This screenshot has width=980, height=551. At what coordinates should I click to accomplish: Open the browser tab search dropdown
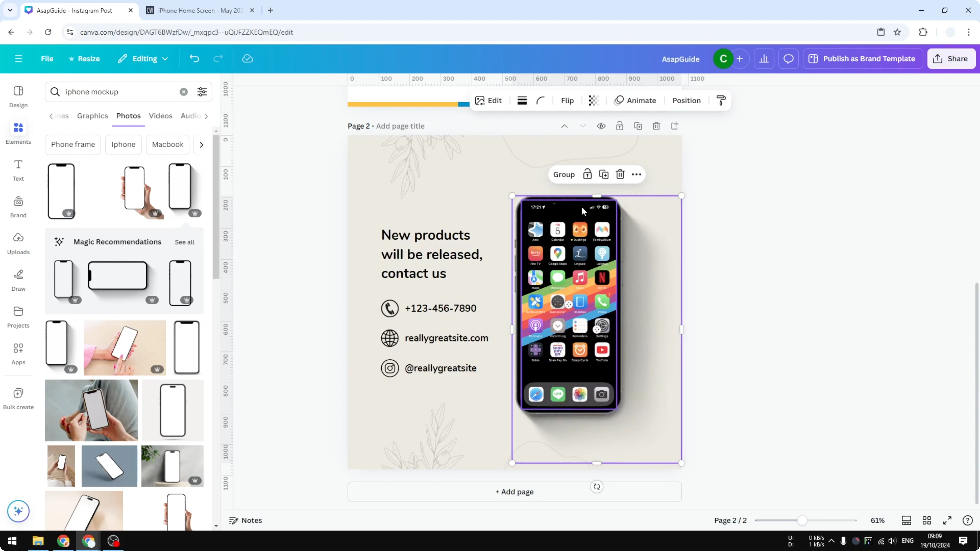pos(10,10)
